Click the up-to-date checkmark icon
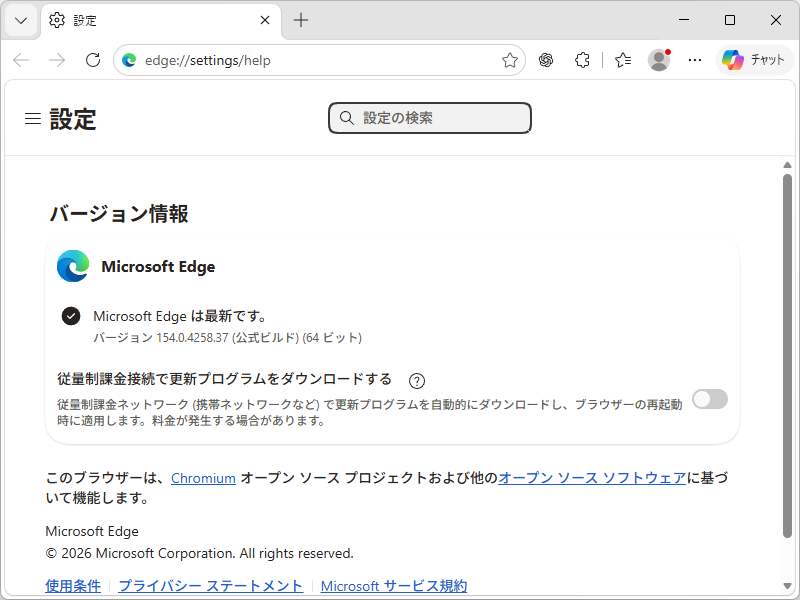This screenshot has width=800, height=600. pos(71,316)
